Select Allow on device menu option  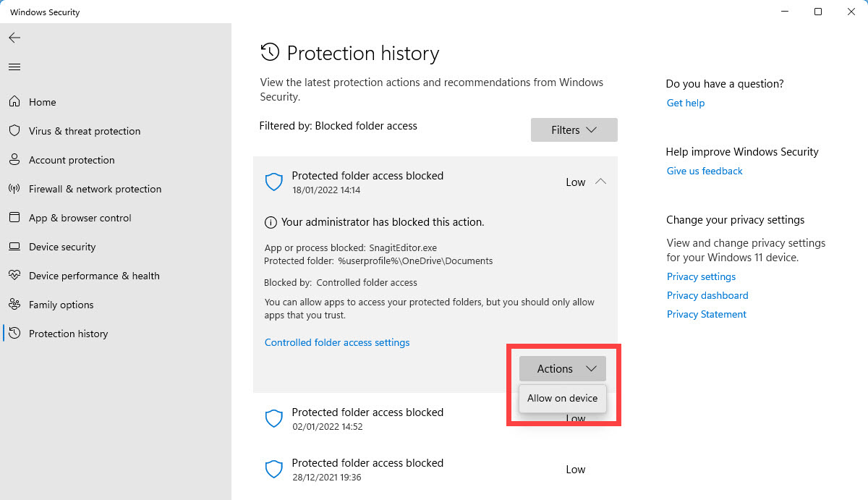(x=562, y=399)
